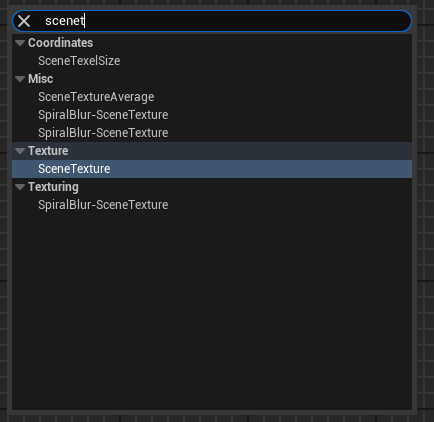The height and width of the screenshot is (422, 434).
Task: Clear the search with the X icon
Action: point(24,21)
